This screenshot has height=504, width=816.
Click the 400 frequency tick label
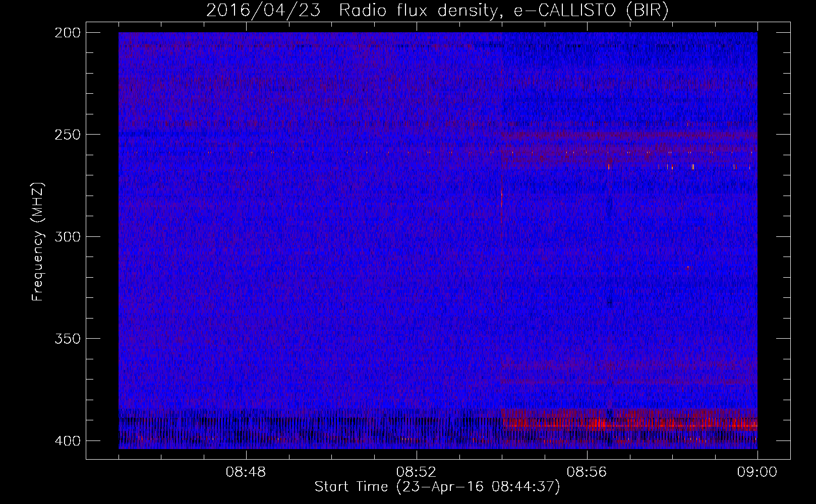point(67,440)
